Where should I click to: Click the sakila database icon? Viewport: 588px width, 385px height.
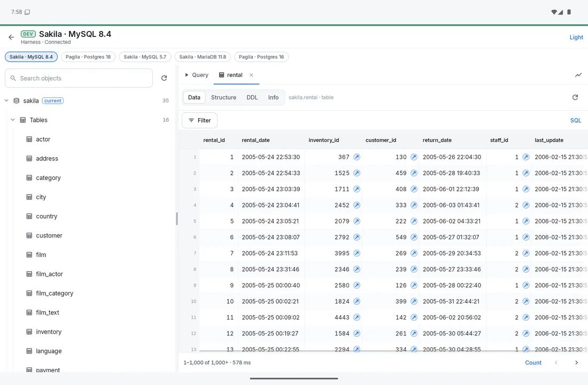pos(17,101)
